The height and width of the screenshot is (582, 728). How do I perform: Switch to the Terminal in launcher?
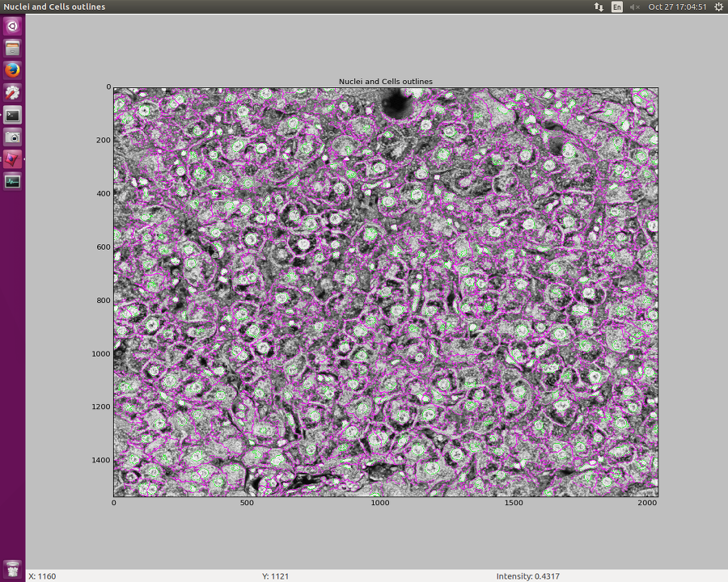tap(12, 115)
